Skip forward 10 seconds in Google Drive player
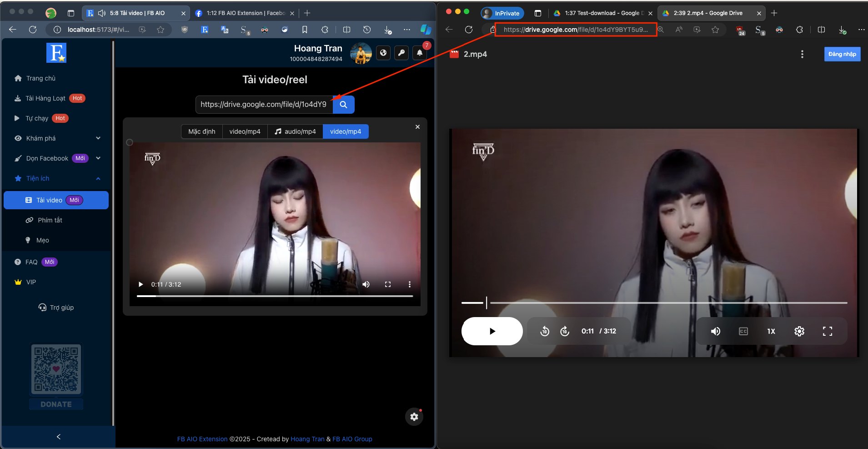Viewport: 868px width, 449px height. pyautogui.click(x=565, y=331)
